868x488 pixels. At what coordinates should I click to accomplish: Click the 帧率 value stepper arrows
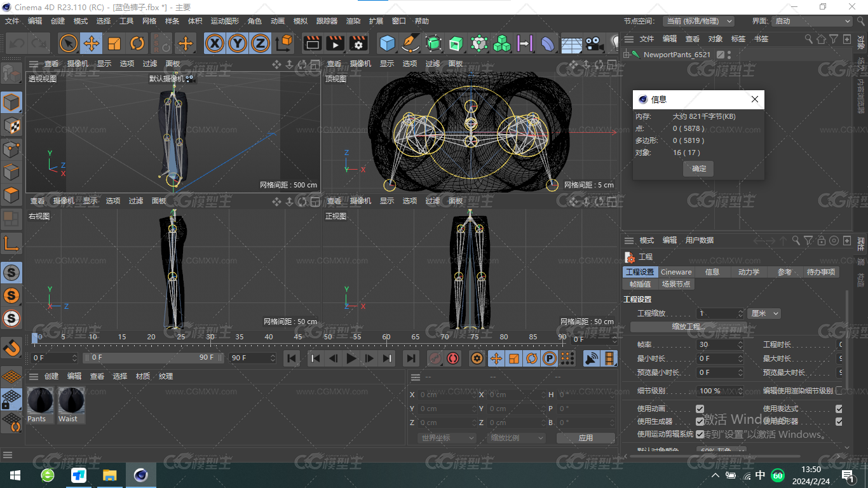pos(740,344)
